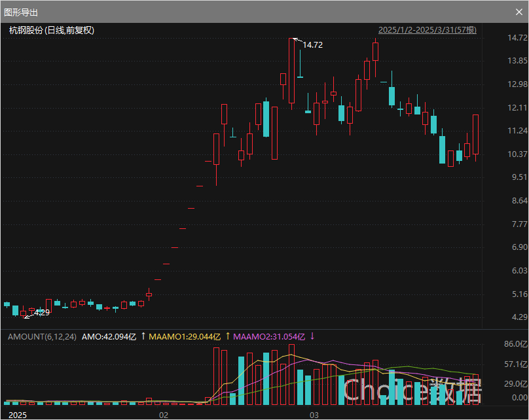Viewport: 529px width, 420px height.
Task: Click the MAAMO1:29.044亿 value
Action: coord(185,337)
